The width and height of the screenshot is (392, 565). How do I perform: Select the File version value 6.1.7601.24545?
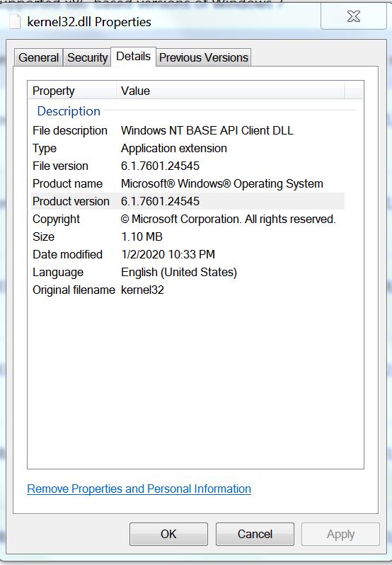pyautogui.click(x=160, y=166)
